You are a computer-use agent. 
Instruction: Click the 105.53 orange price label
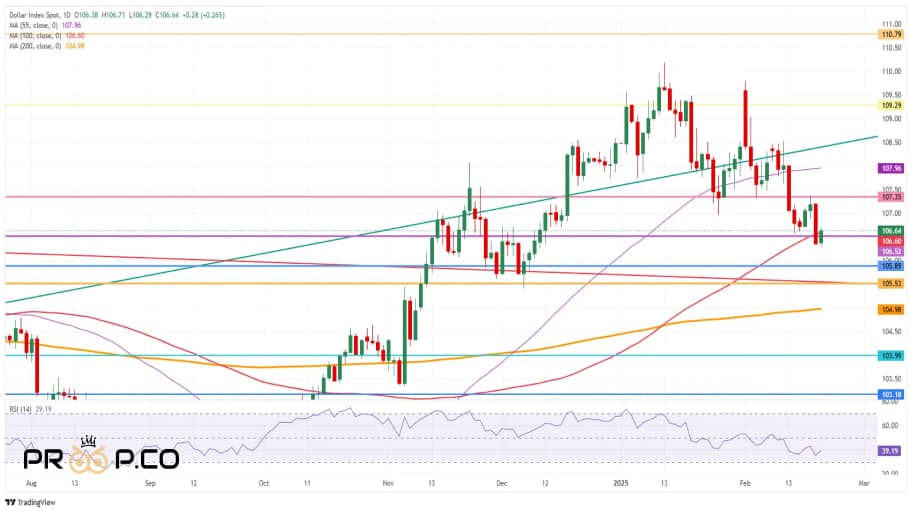pos(891,284)
